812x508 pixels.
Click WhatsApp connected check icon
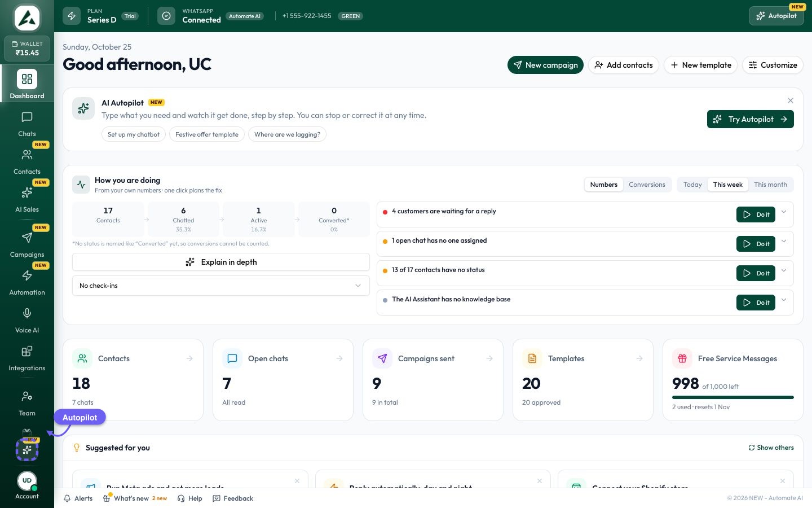(166, 16)
